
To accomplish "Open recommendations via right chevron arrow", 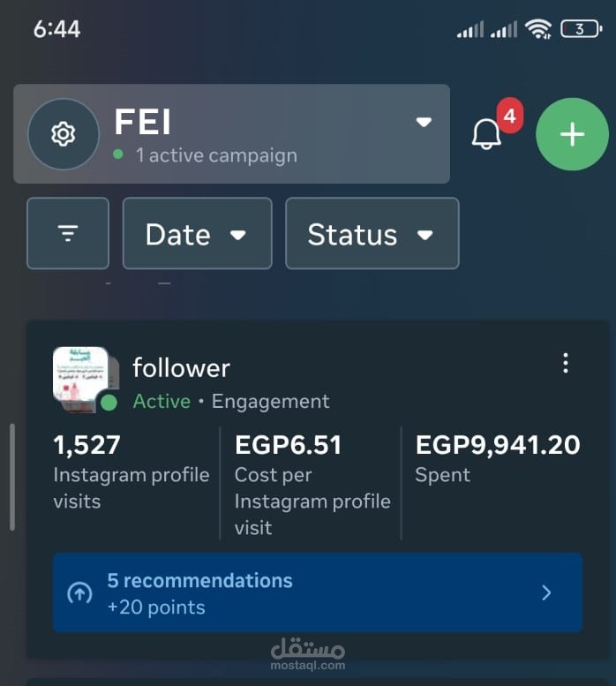I will 546,593.
